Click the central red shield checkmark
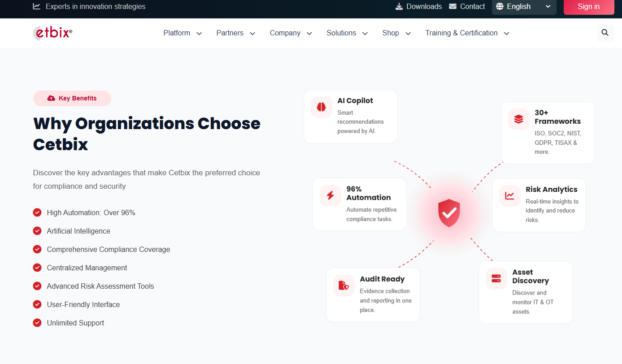 pos(449,213)
